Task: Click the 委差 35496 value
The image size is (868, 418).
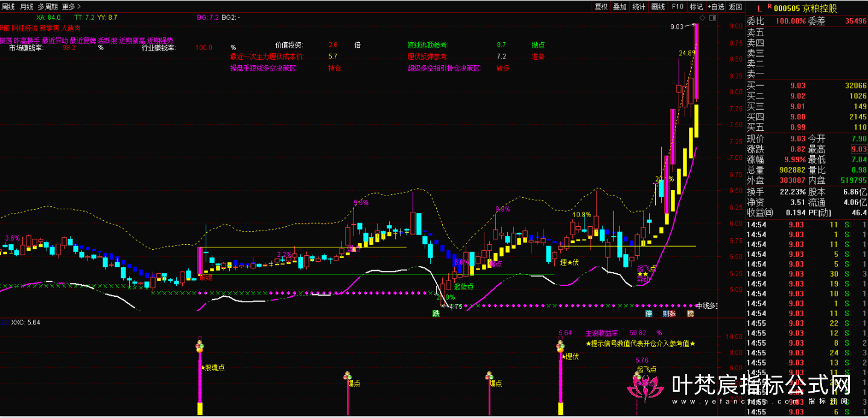Action: pos(856,21)
